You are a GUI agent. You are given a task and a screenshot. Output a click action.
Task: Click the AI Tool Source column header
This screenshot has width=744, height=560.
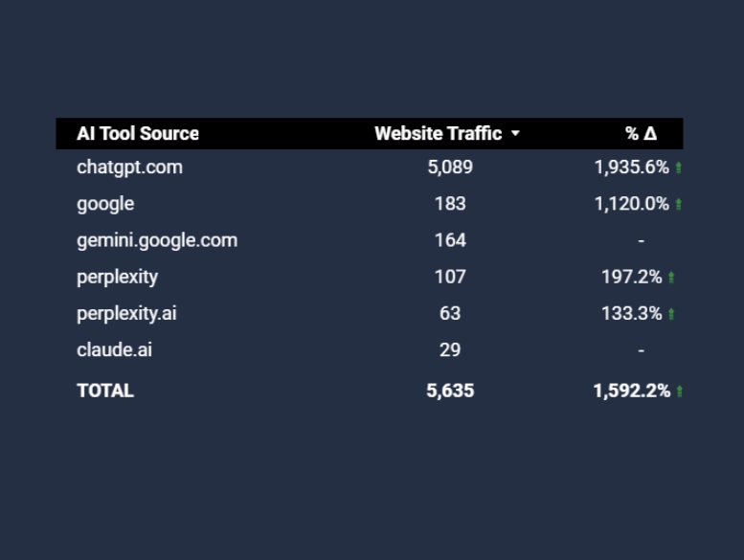[138, 134]
